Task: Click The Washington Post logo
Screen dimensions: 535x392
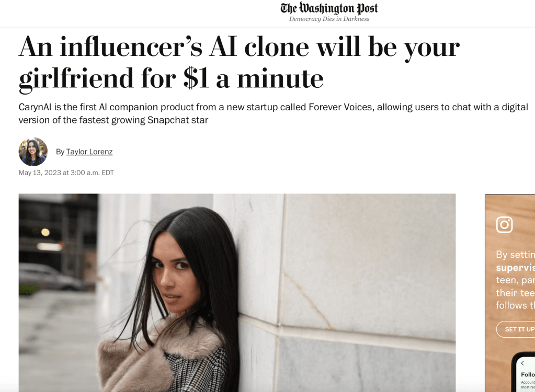Action: [329, 8]
